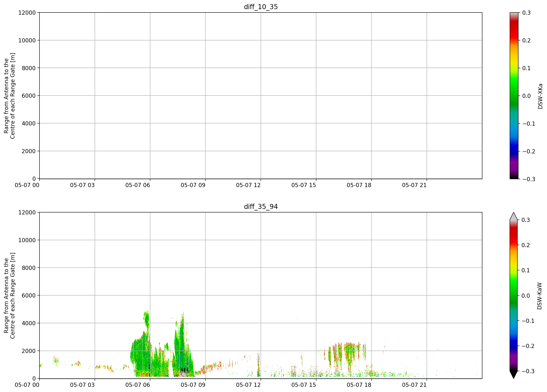The height and width of the screenshot is (392, 547).
Task: Click the "05-07 06" x-tick under diff_10_35
Action: [x=138, y=185]
